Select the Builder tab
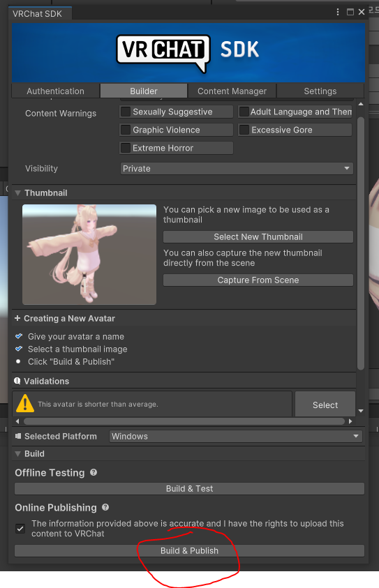Viewport: 379px width, 588px height. point(144,91)
